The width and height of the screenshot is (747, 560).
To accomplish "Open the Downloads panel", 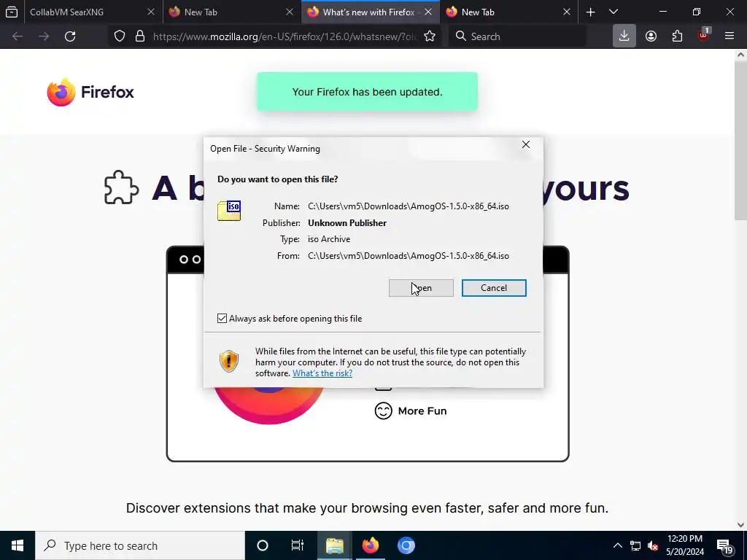I will tap(624, 36).
